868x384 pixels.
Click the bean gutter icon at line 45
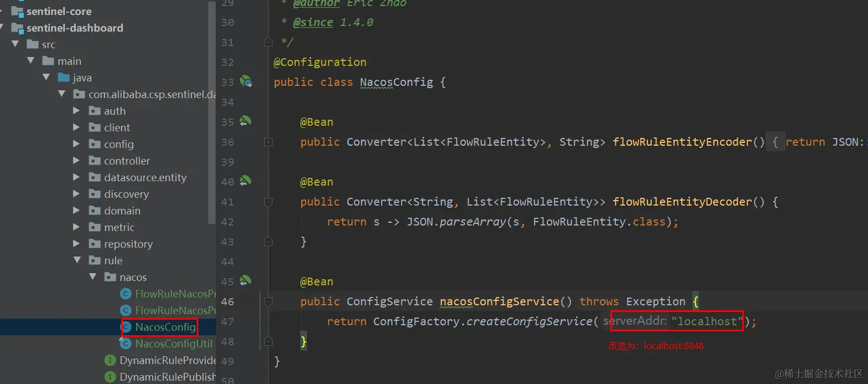click(x=245, y=281)
